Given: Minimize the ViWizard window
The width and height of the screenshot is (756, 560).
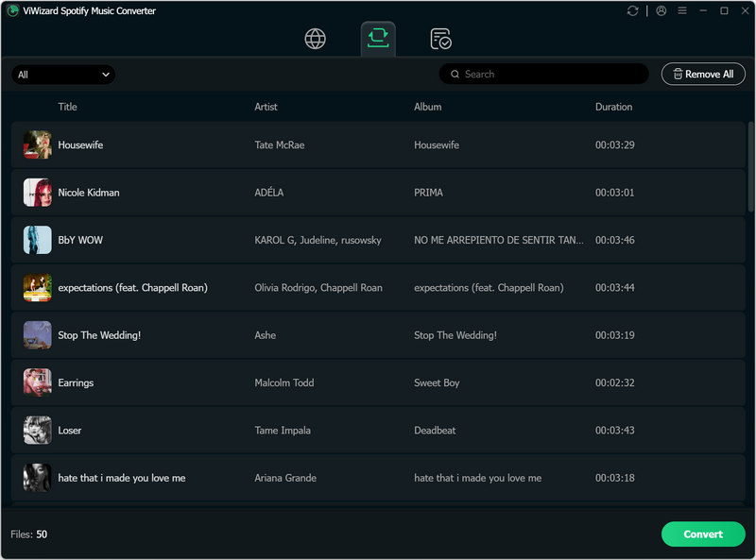Looking at the screenshot, I should point(703,10).
